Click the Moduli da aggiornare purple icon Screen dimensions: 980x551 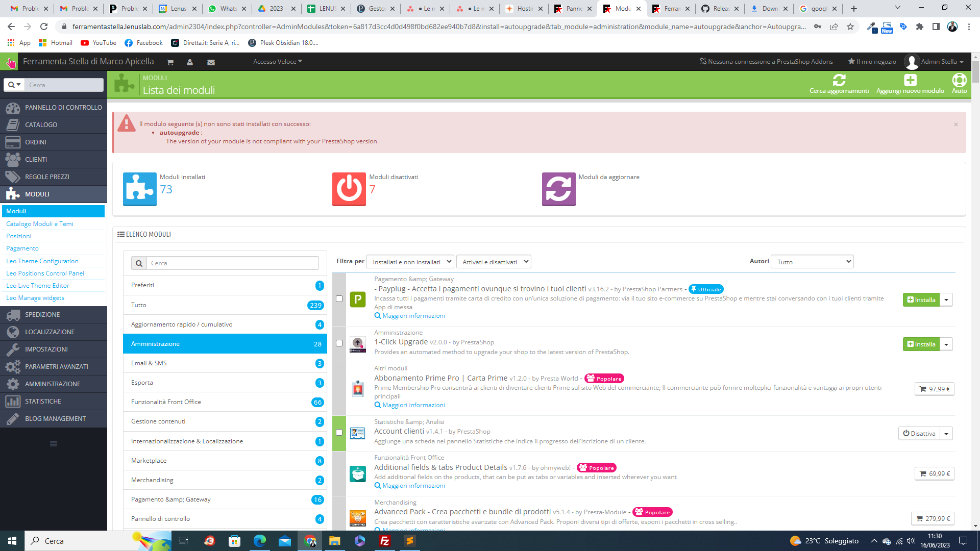click(558, 189)
